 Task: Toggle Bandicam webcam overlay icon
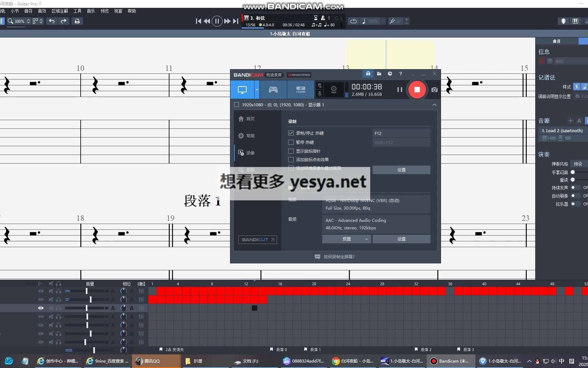pos(334,90)
